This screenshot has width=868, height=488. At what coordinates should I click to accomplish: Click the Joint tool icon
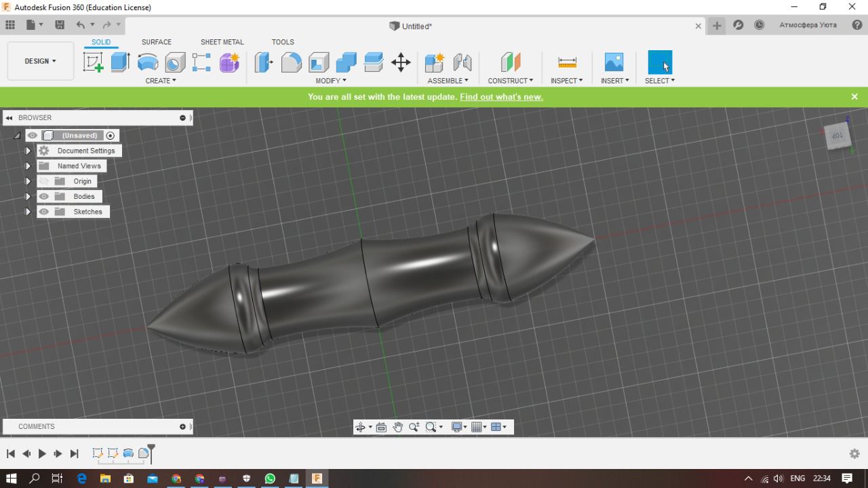click(x=462, y=62)
